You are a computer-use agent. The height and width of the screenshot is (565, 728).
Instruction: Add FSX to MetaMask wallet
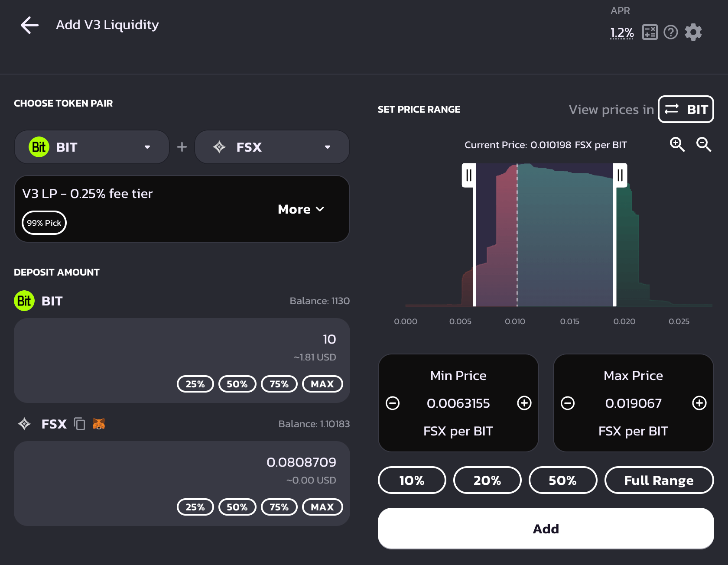coord(99,424)
